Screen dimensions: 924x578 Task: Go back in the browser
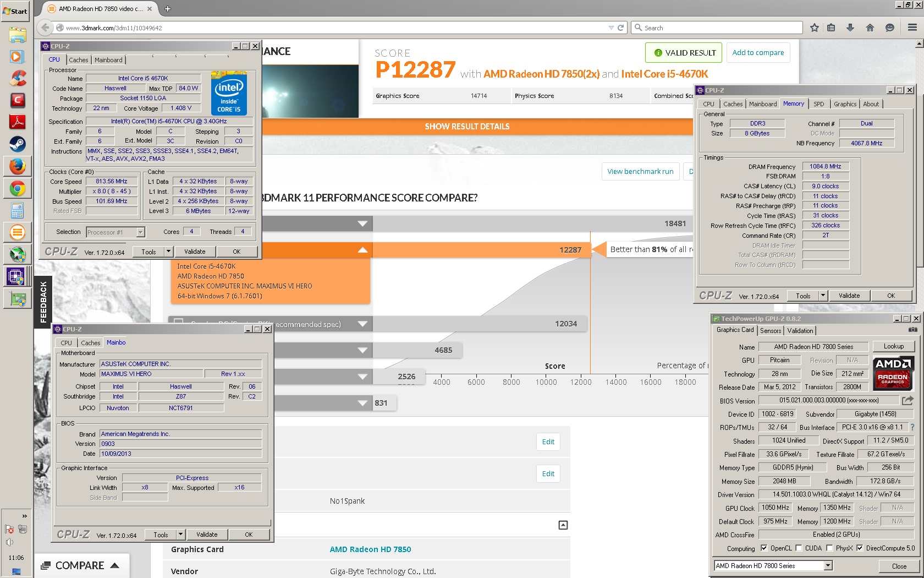(45, 28)
